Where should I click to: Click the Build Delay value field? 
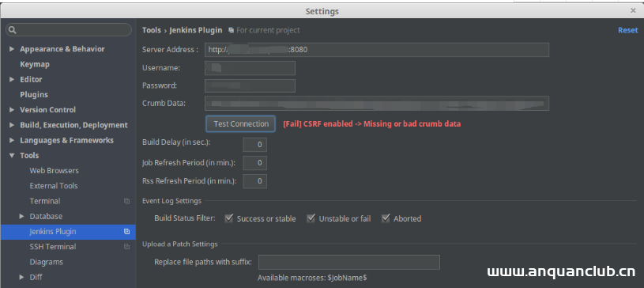[255, 145]
